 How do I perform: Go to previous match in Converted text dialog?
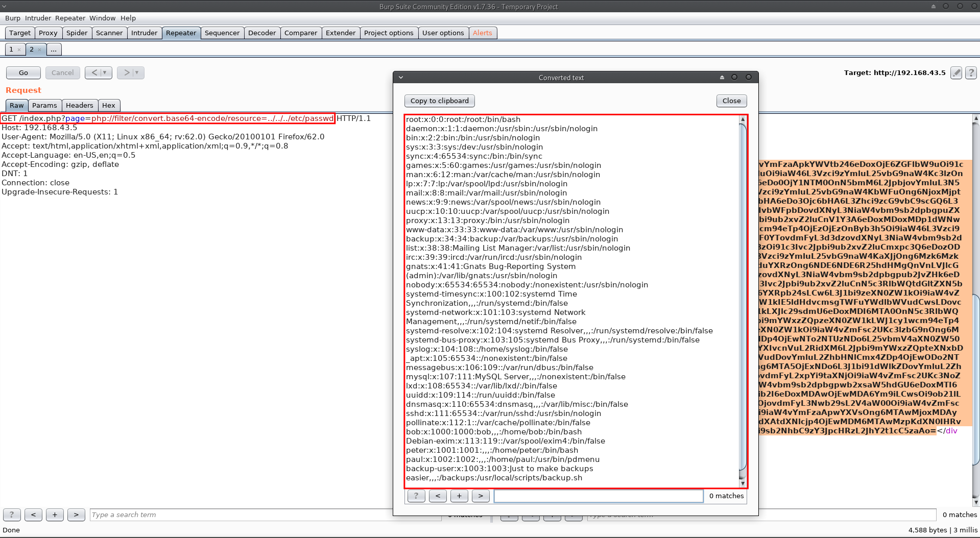point(438,496)
